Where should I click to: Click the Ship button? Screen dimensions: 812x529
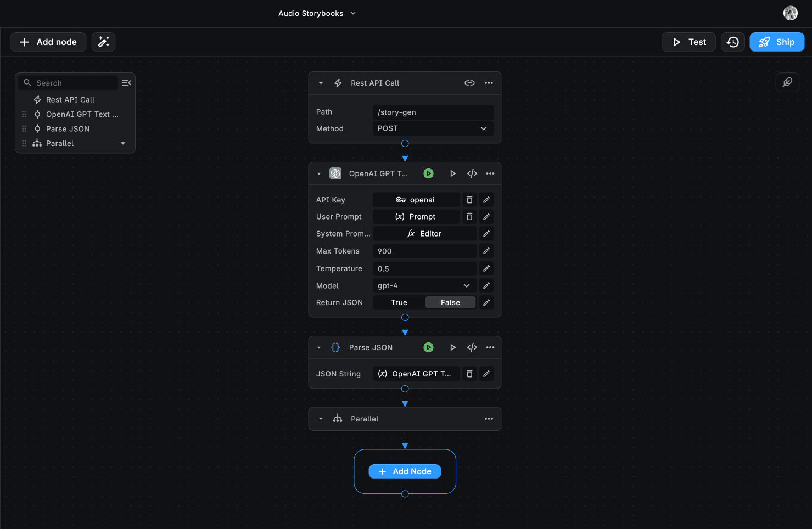click(777, 42)
